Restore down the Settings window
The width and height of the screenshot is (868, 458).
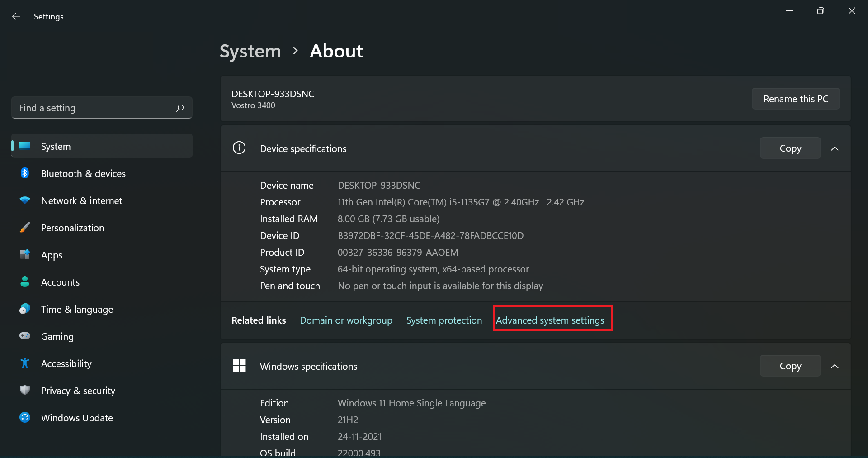[821, 11]
